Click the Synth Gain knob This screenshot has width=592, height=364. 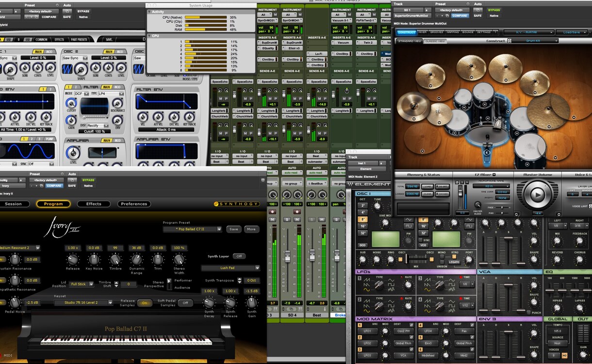click(x=251, y=302)
